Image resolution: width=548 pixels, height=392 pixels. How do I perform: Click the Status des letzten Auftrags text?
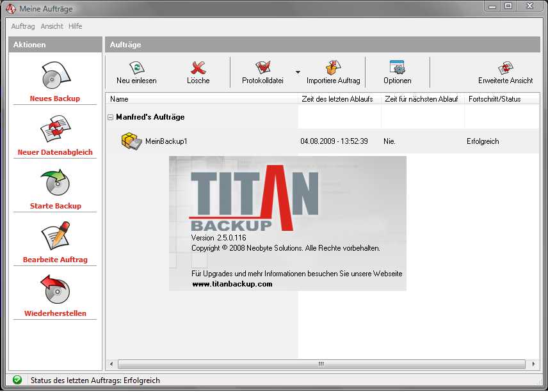click(x=95, y=380)
